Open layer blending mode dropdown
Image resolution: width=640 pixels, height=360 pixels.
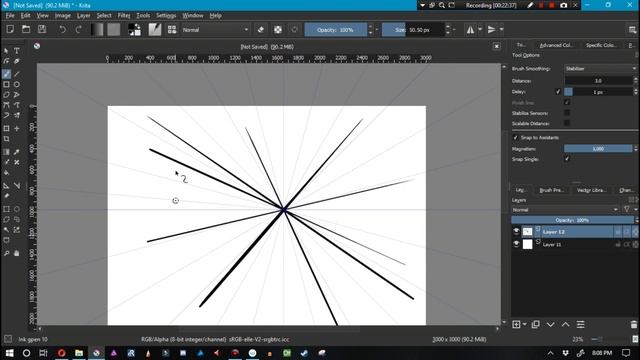click(565, 209)
